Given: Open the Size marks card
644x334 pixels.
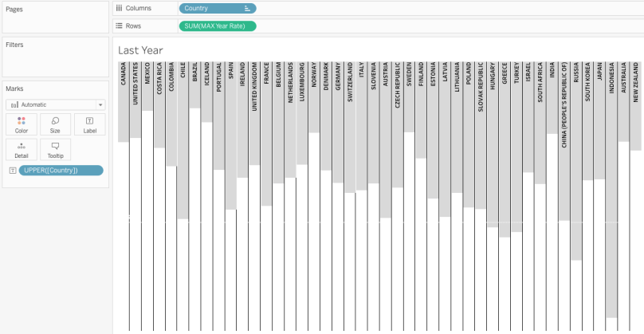Looking at the screenshot, I should pos(55,124).
